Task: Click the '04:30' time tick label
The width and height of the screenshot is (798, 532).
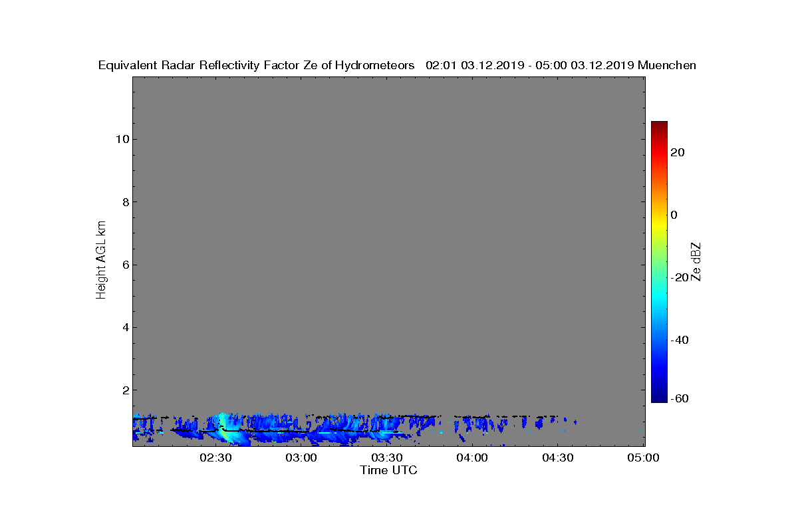Action: point(559,458)
